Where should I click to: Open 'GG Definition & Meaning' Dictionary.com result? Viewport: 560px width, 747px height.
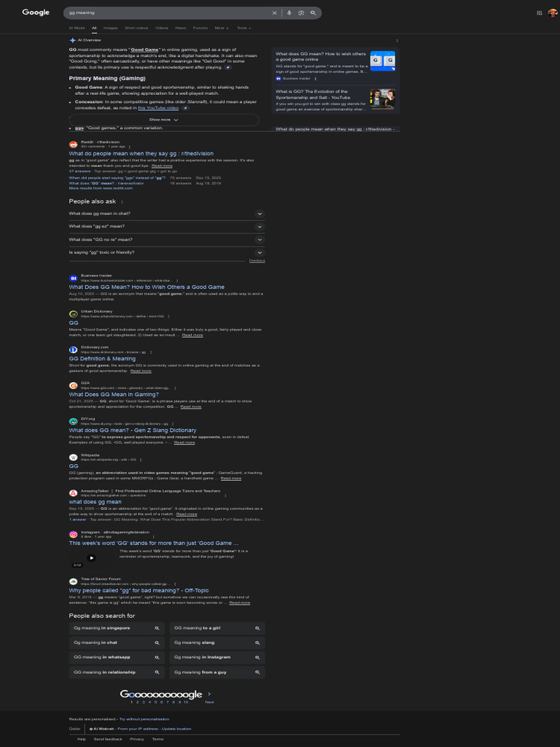(102, 359)
